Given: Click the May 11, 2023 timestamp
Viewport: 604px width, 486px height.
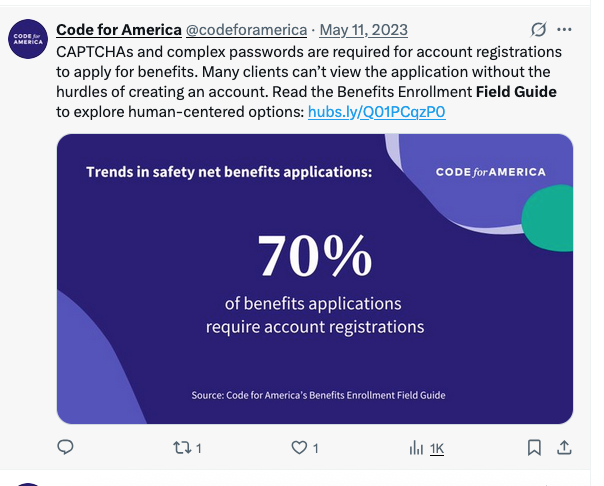Looking at the screenshot, I should 363,30.
